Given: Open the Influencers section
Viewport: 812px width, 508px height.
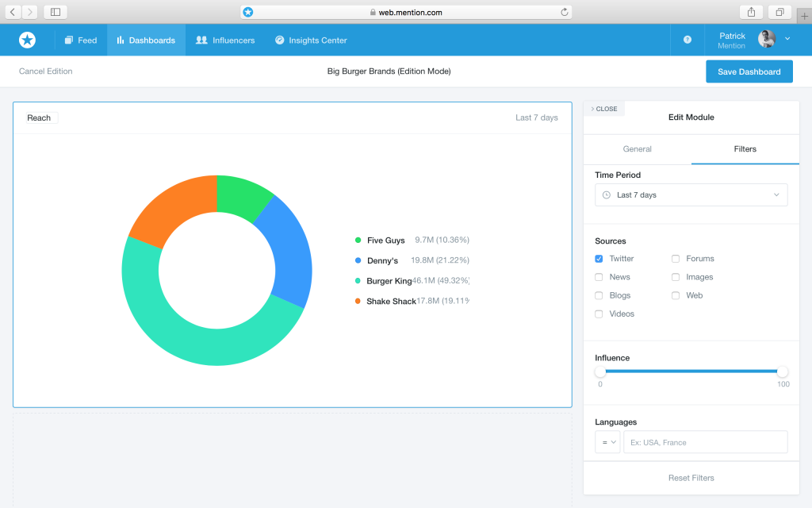Looking at the screenshot, I should coord(225,40).
